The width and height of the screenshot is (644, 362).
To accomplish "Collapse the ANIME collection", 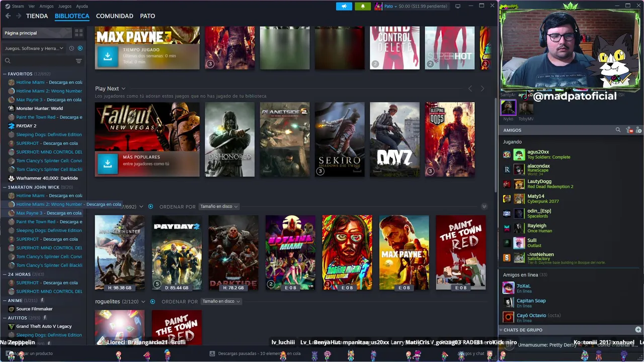I will (x=5, y=300).
